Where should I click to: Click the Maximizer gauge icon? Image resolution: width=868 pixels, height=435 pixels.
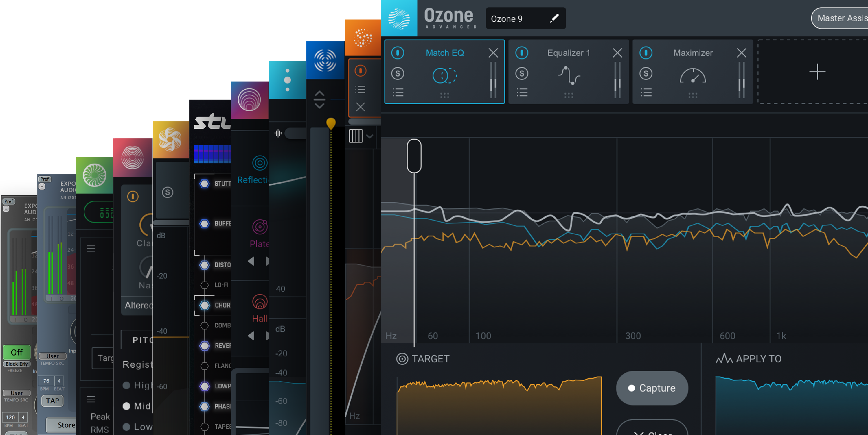coord(693,76)
